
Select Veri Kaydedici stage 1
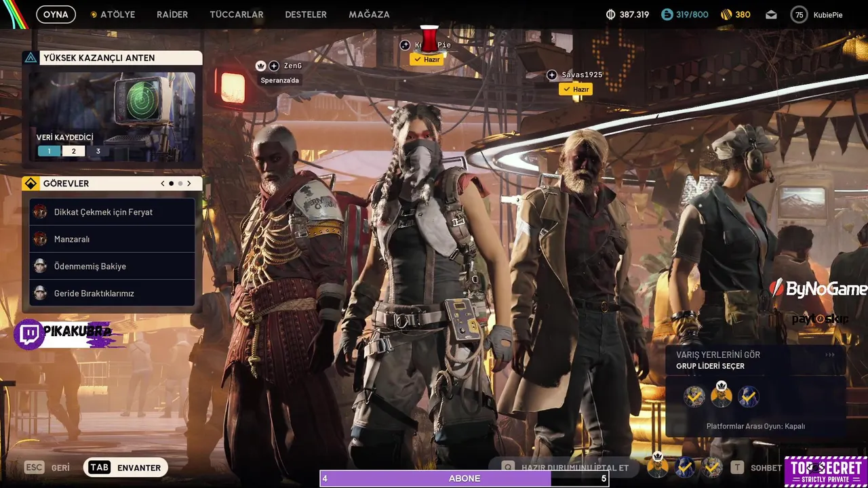click(x=49, y=151)
